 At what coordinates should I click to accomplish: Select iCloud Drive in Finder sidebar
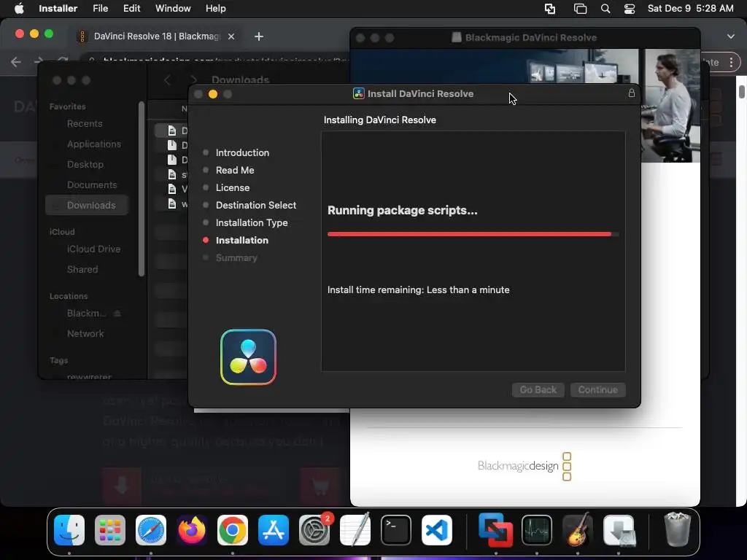tap(93, 249)
